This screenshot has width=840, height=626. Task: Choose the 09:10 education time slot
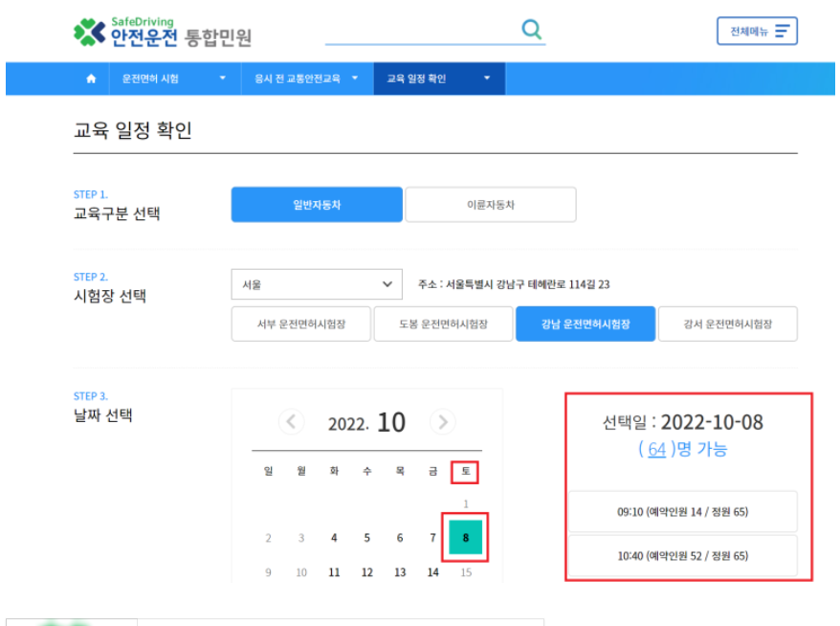[x=683, y=511]
